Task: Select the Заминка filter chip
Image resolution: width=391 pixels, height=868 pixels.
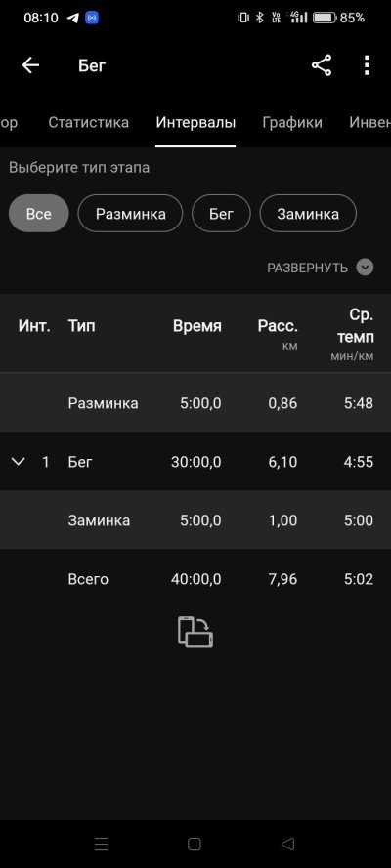Action: (308, 213)
